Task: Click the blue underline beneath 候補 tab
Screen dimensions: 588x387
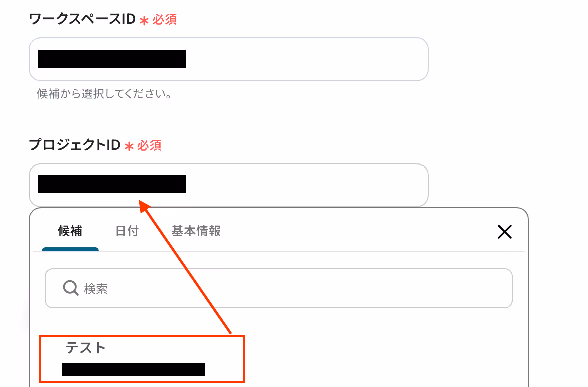Action: [x=70, y=250]
